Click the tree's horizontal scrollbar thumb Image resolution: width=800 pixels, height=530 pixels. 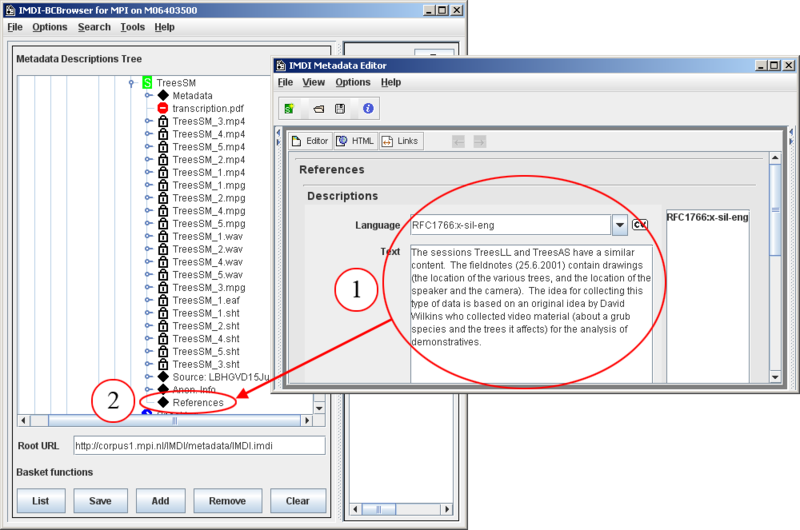pos(174,421)
